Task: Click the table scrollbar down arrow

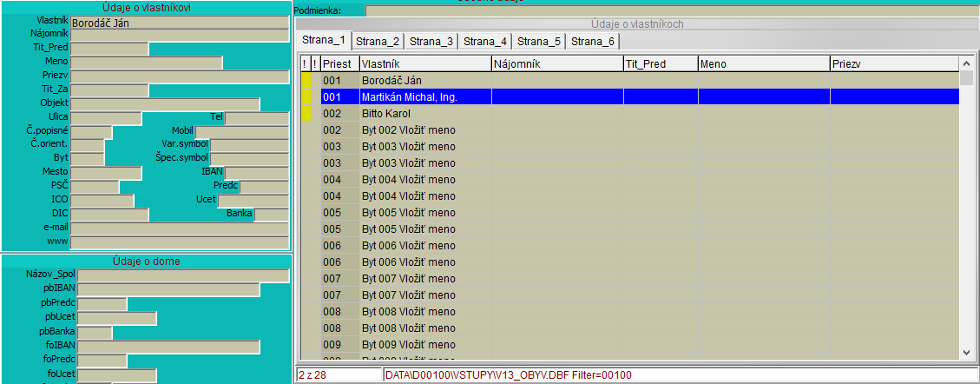Action: pyautogui.click(x=966, y=352)
